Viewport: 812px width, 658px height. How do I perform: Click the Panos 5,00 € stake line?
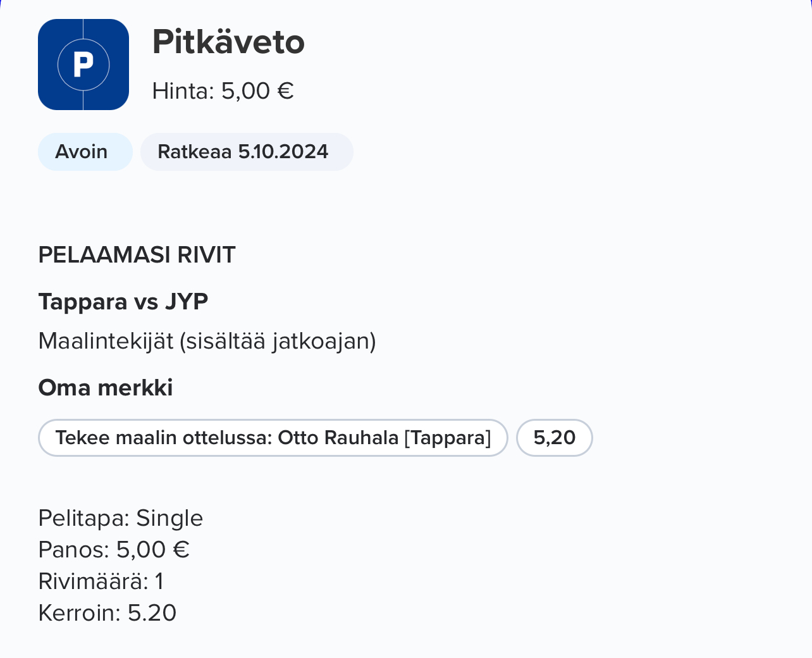click(x=114, y=550)
